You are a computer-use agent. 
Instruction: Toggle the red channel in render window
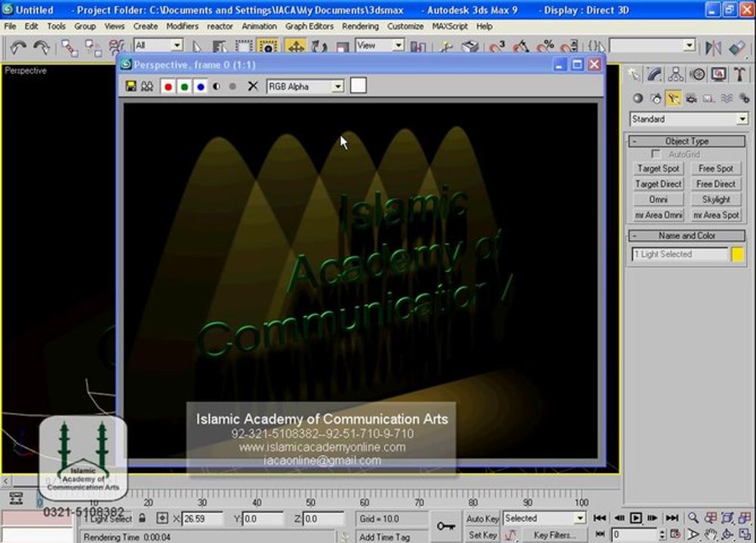[x=167, y=87]
